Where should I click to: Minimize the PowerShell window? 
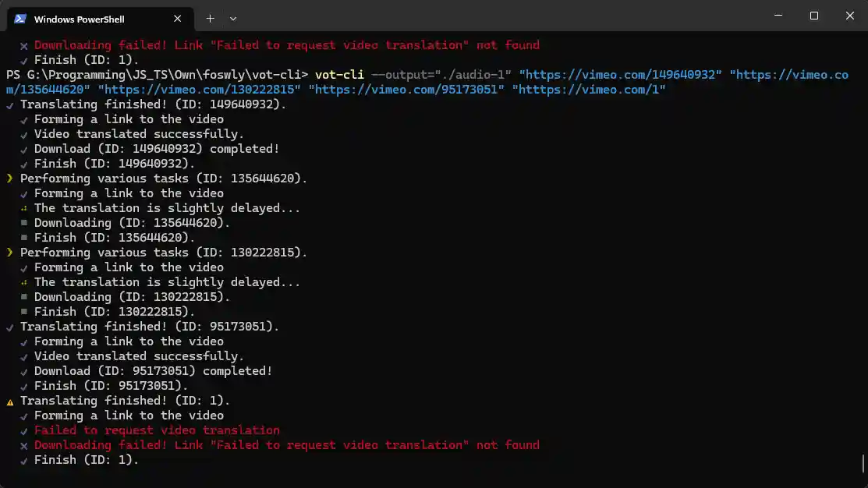(778, 16)
